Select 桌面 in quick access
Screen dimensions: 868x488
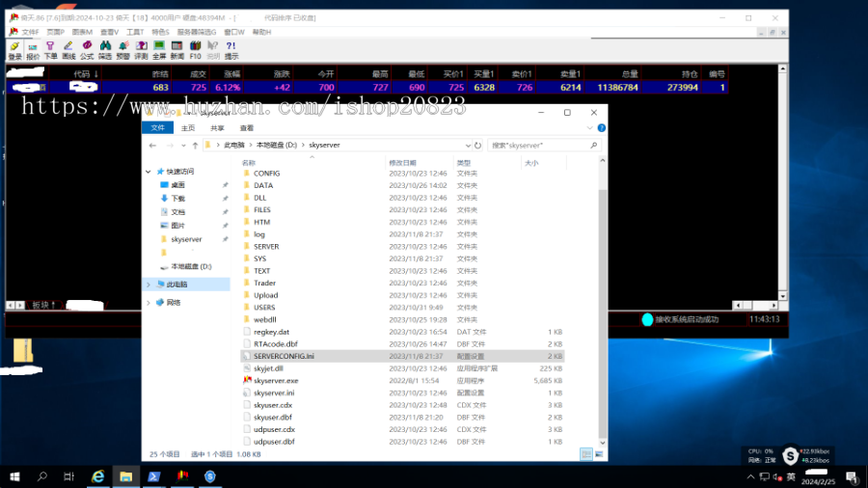click(x=177, y=185)
